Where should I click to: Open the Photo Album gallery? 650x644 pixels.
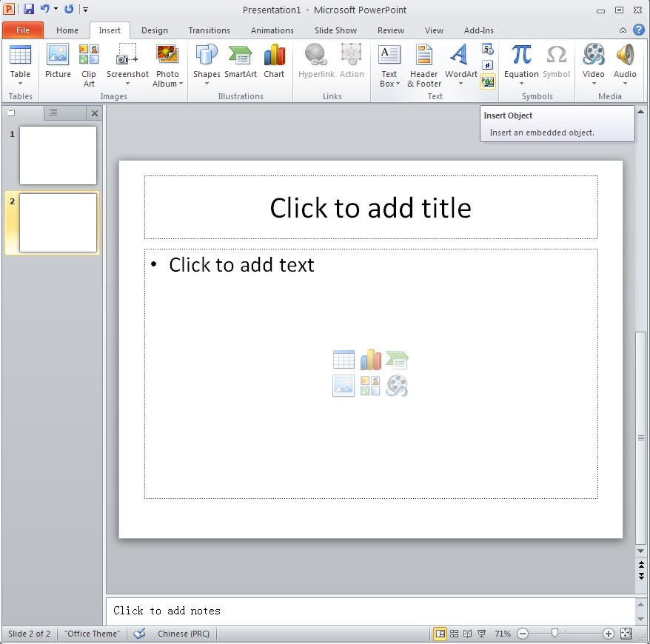(x=167, y=64)
